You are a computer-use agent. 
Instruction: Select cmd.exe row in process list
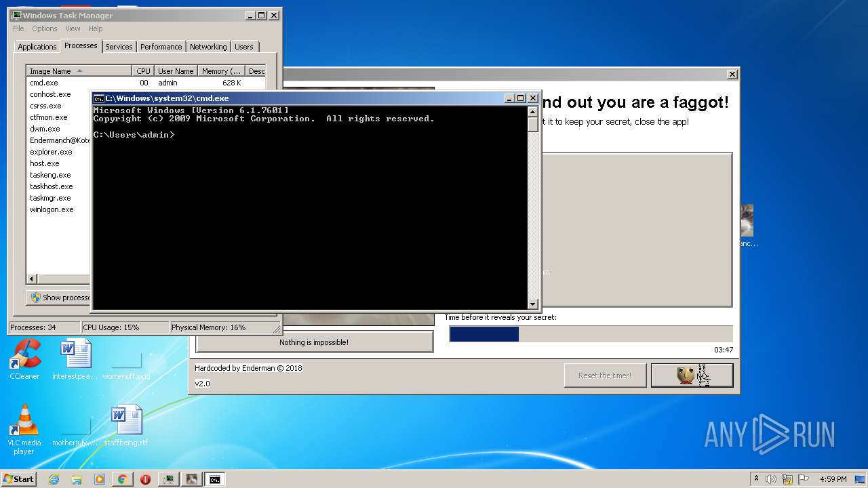click(x=146, y=83)
